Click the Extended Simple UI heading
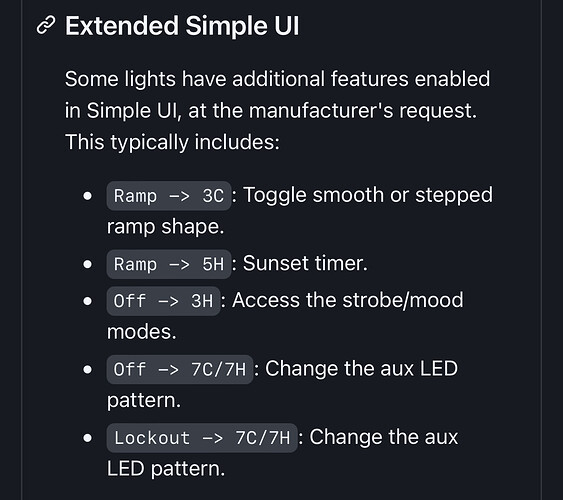Screen dimensions: 563x500 point(182,26)
